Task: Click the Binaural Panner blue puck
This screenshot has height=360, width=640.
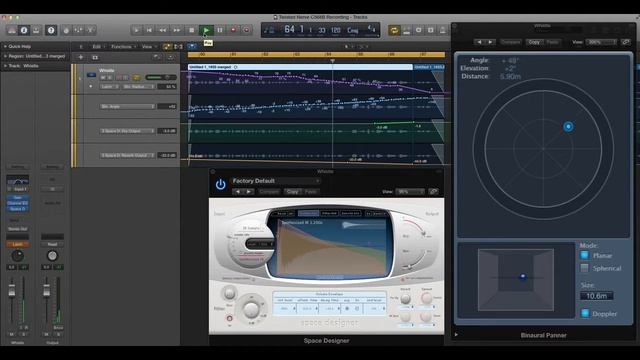Action: 568,127
